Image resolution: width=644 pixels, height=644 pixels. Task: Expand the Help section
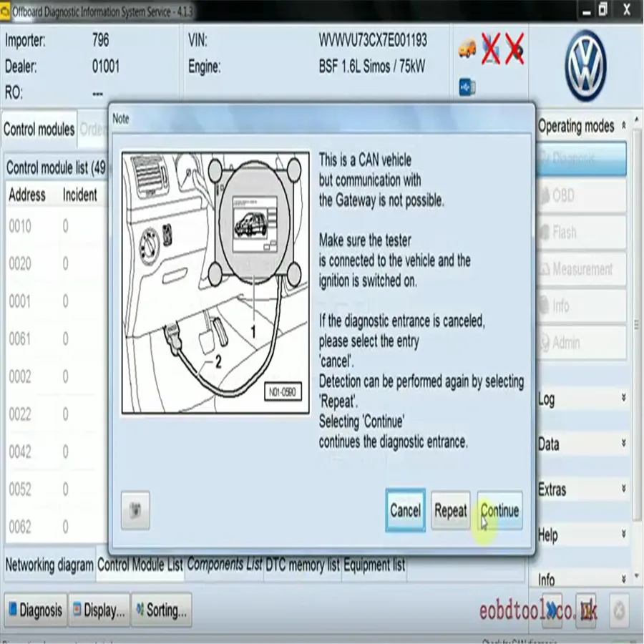[x=624, y=534]
